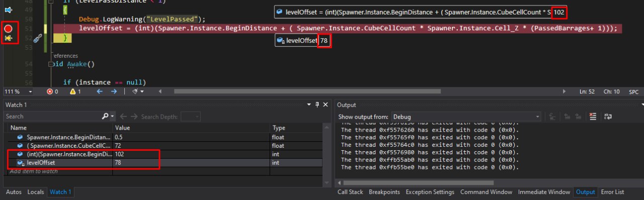Viewport: 644px width, 200px height.
Task: Navigate backward with the blue left arrow
Action: click(x=100, y=91)
